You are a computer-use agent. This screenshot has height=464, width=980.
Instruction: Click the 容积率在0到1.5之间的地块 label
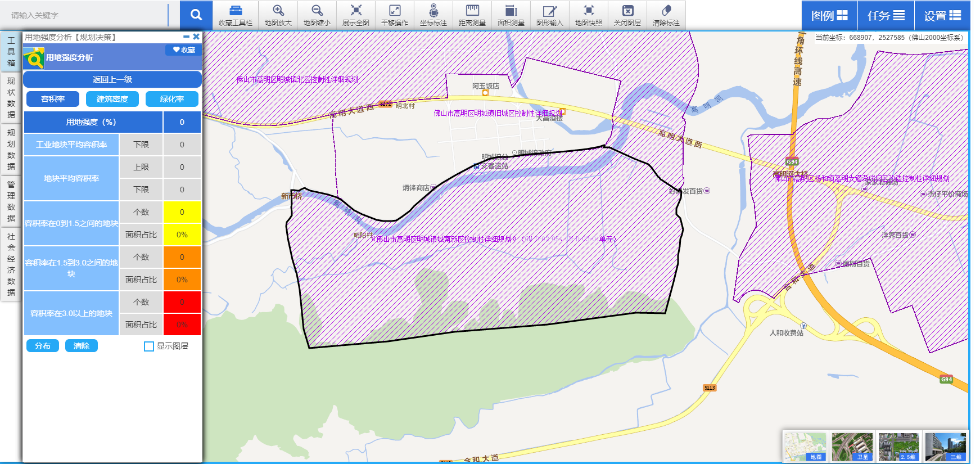tap(71, 223)
